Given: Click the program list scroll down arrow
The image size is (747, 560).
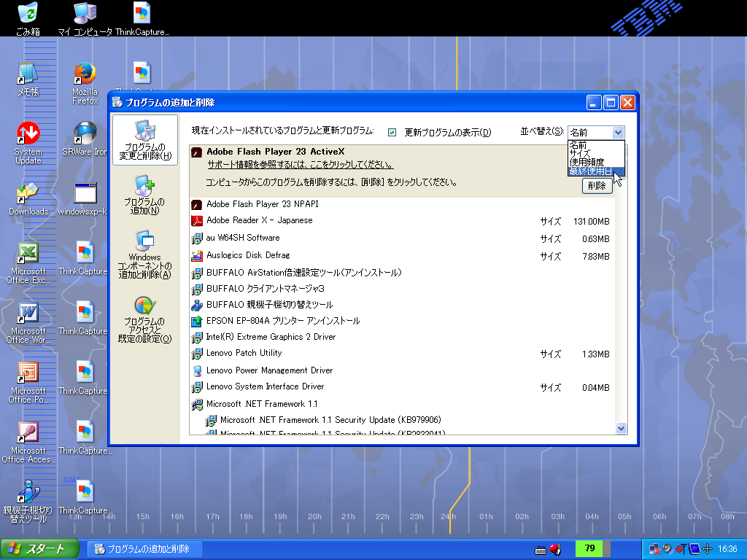Looking at the screenshot, I should [621, 429].
